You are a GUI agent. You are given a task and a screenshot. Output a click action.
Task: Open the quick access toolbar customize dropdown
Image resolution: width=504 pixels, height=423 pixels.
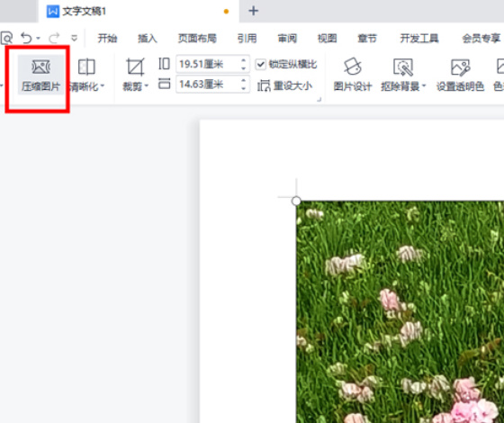74,38
